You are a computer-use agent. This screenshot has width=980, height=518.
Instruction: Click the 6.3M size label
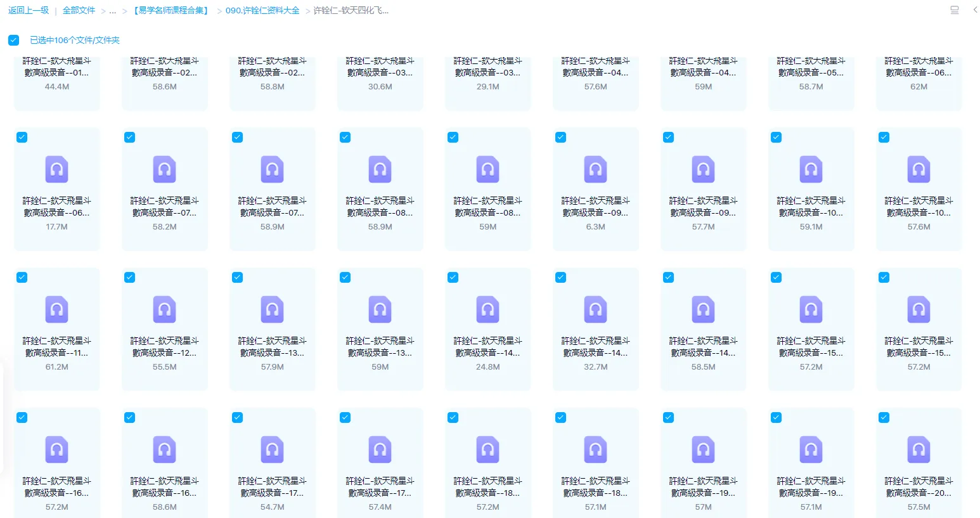pos(596,227)
